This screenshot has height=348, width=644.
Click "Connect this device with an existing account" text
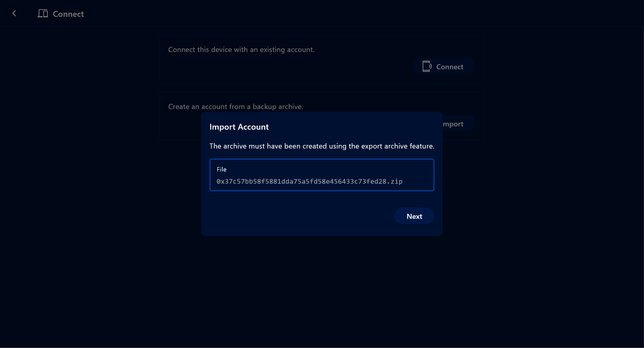(241, 50)
